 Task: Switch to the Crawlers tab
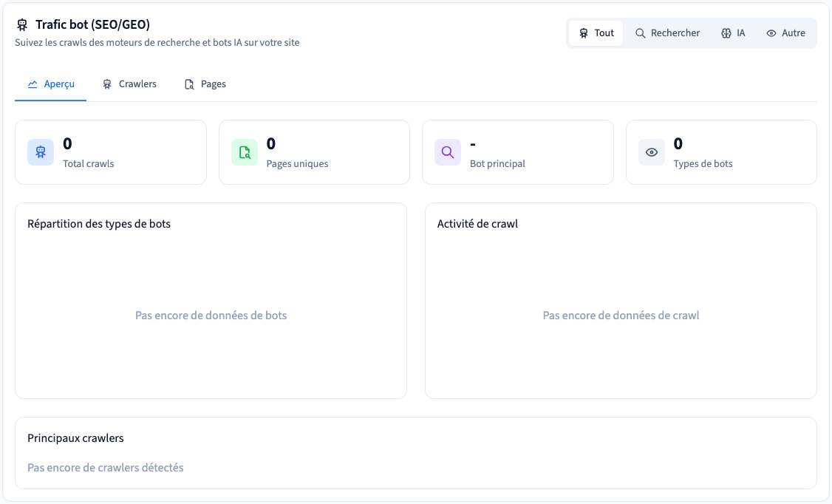click(x=129, y=84)
